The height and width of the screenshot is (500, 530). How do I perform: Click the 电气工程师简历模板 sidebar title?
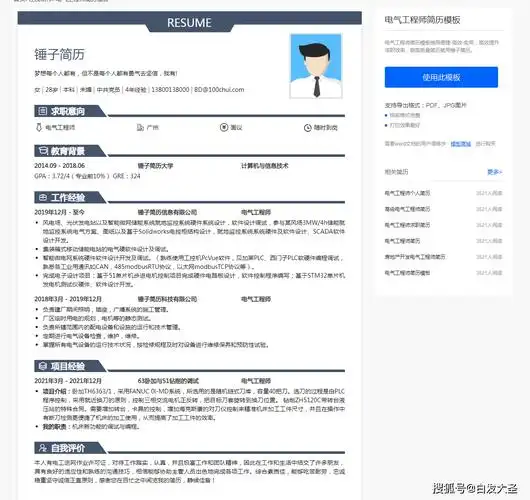(423, 20)
